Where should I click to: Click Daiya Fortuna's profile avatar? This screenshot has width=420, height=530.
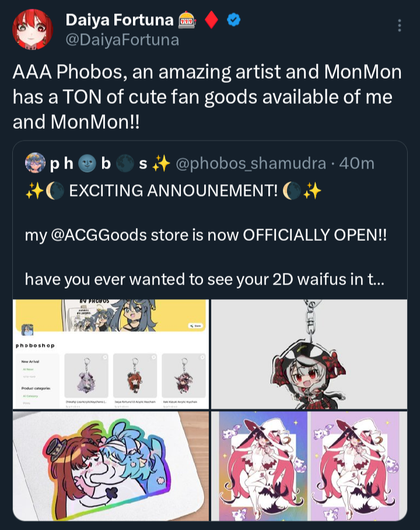coord(33,29)
